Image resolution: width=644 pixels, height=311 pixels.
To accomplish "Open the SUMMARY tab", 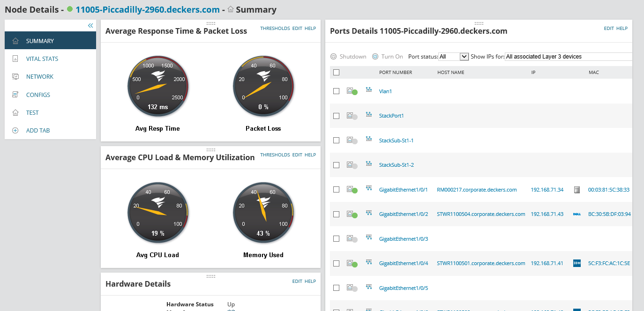I will coord(50,41).
